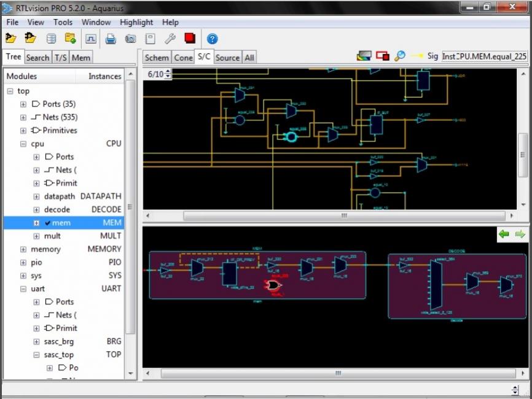Click the folder with green plus icon

click(70, 38)
